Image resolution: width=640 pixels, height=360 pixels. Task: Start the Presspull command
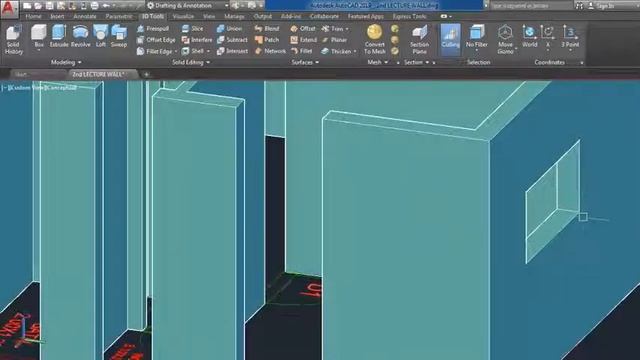pyautogui.click(x=153, y=29)
